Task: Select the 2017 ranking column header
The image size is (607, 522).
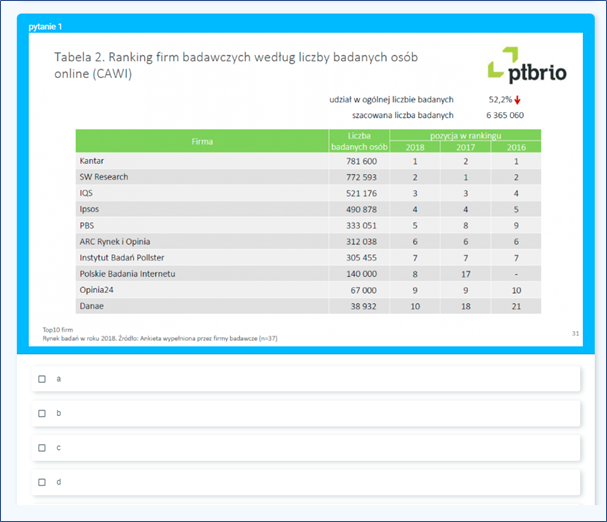Action: click(465, 147)
